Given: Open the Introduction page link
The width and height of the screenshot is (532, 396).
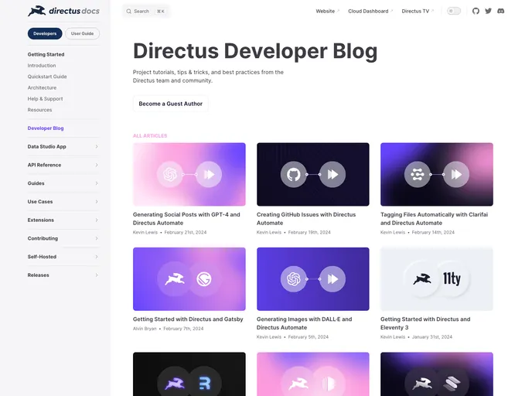Looking at the screenshot, I should click(42, 66).
